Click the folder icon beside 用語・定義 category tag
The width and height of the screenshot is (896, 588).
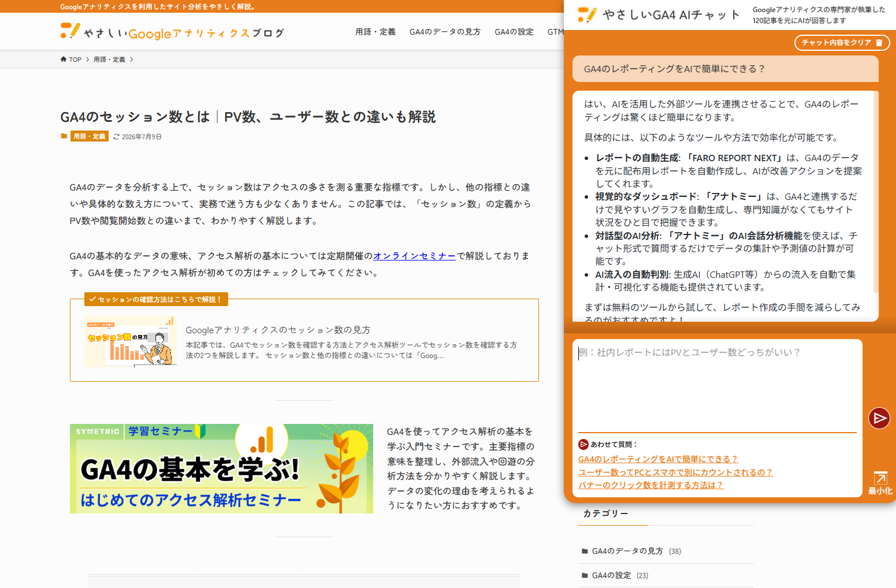click(64, 136)
